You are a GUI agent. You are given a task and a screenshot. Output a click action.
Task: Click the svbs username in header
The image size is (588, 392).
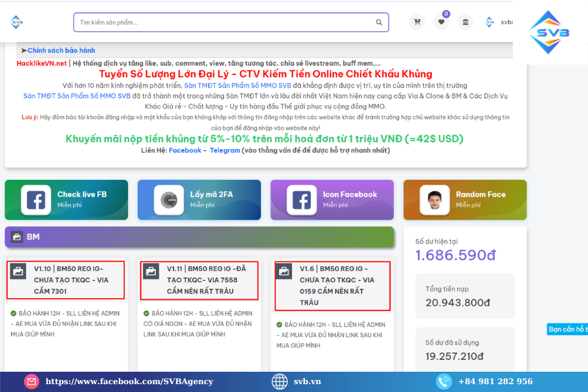click(x=506, y=22)
